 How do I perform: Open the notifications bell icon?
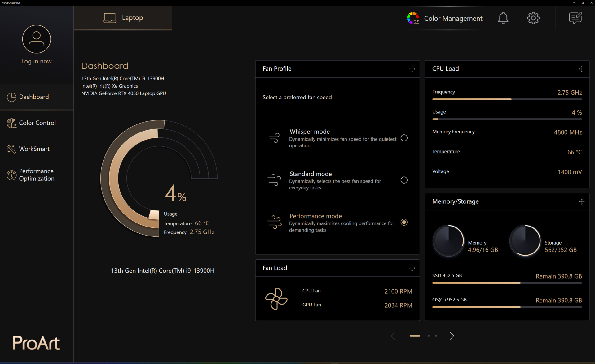coord(503,18)
